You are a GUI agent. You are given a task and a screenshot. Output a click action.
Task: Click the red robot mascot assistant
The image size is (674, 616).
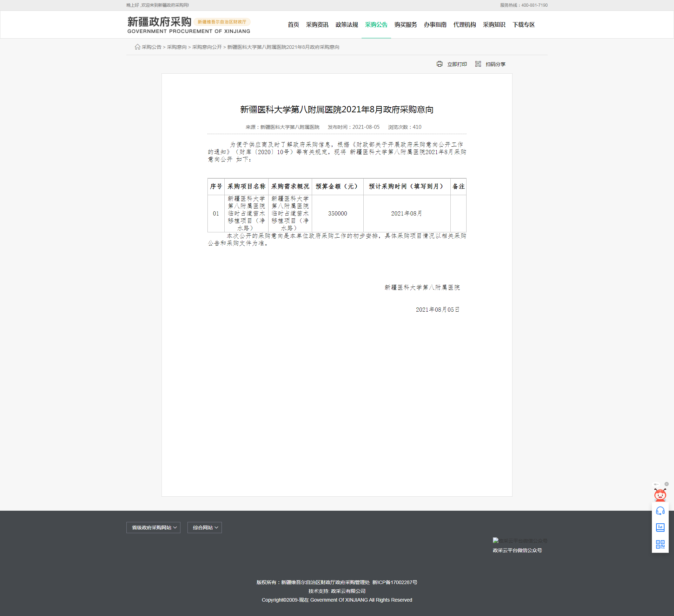pyautogui.click(x=660, y=495)
